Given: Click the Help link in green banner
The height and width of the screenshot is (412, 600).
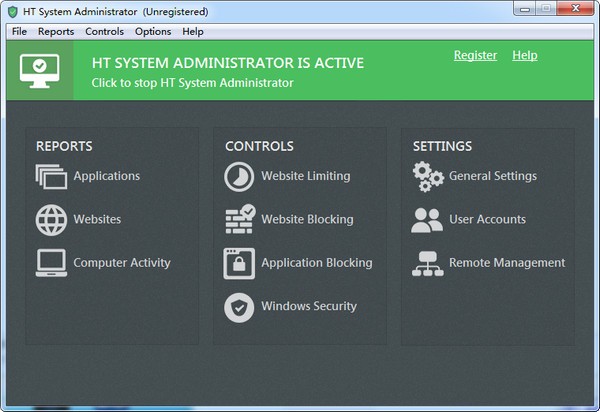Looking at the screenshot, I should (525, 55).
